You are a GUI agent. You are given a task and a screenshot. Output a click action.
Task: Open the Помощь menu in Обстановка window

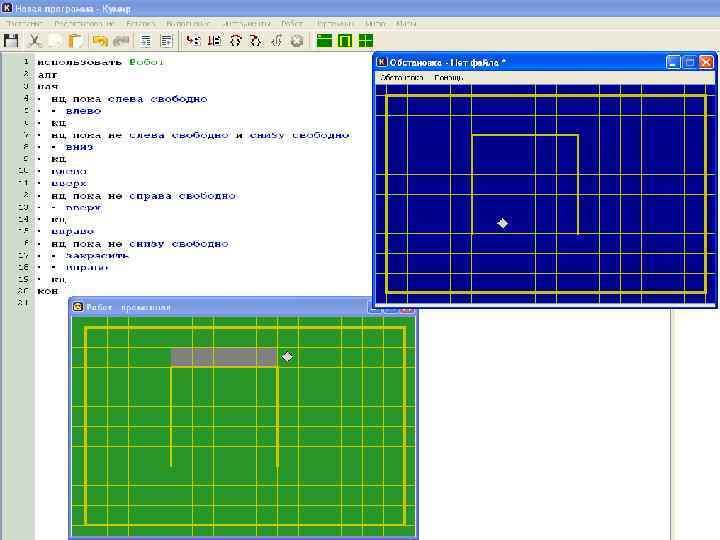(449, 78)
